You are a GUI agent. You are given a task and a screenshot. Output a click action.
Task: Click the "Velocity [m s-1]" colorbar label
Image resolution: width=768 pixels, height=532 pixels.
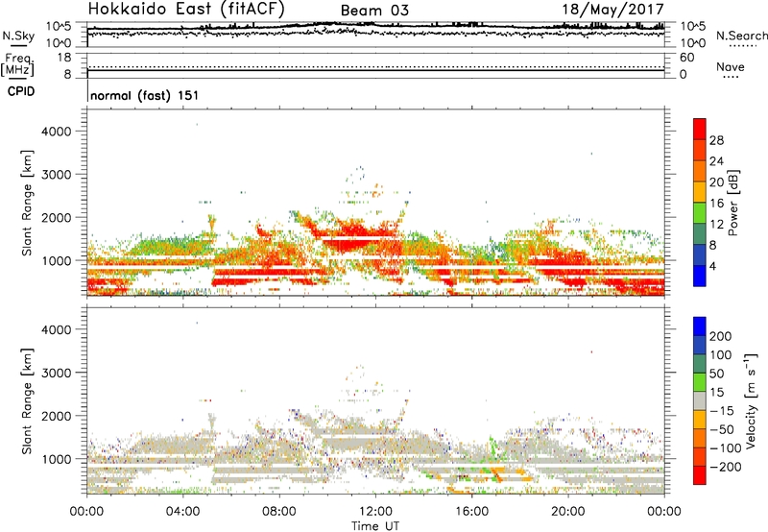pos(750,400)
